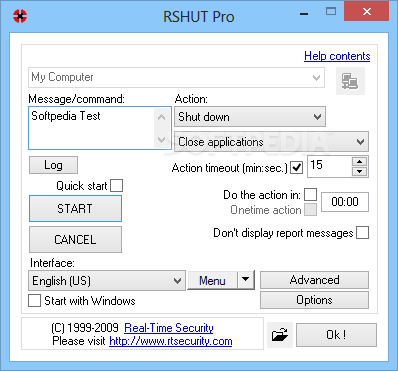Click message box scrollbar up arrow
The image size is (398, 371).
[162, 117]
